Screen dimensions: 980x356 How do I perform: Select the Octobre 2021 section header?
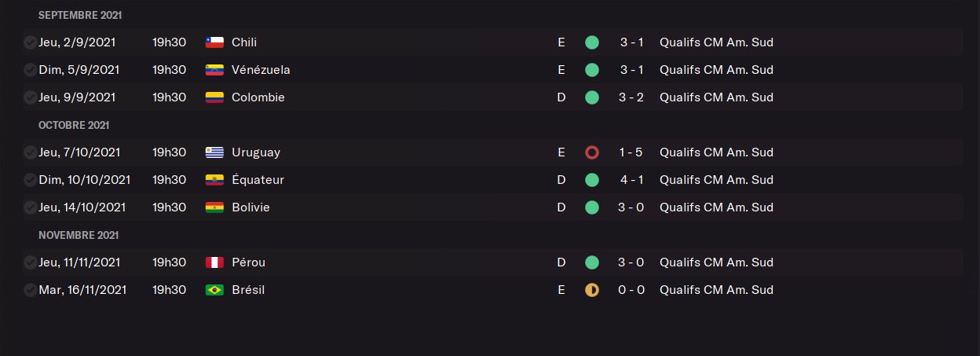pyautogui.click(x=74, y=125)
